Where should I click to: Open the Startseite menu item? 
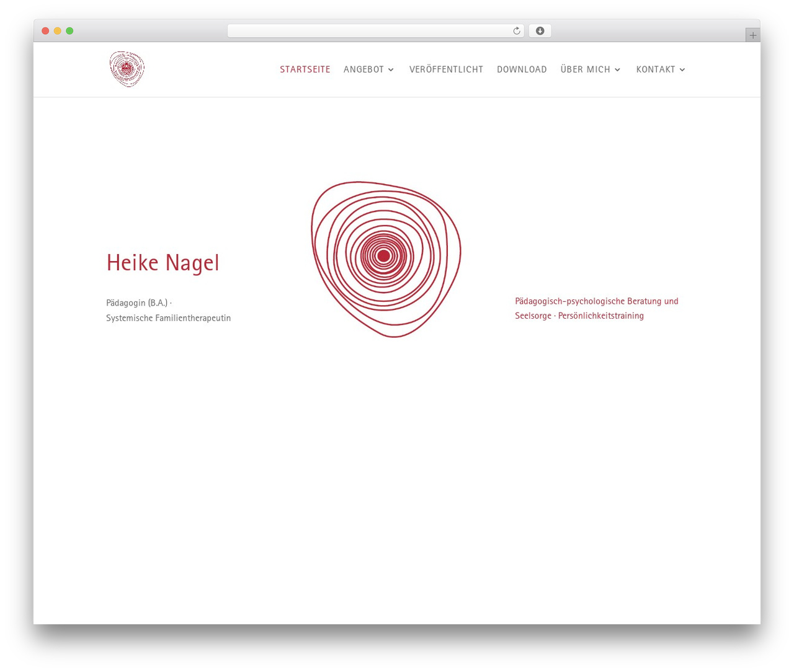[305, 69]
